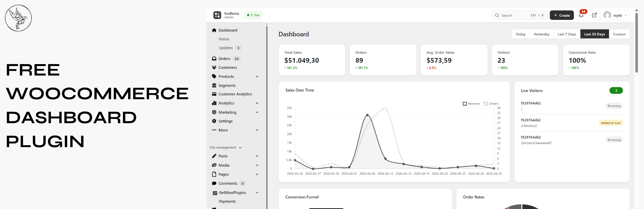Image resolution: width=644 pixels, height=209 pixels.
Task: Select the Last 30 Days tab
Action: 595,34
